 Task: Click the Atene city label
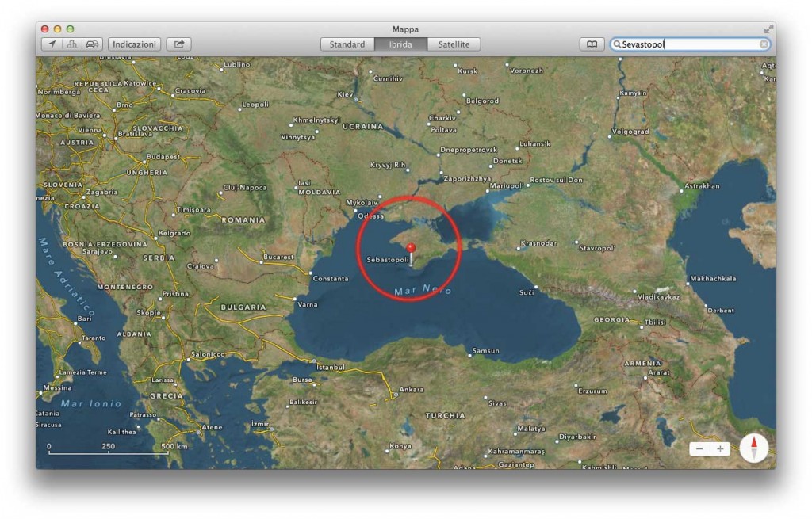point(212,427)
